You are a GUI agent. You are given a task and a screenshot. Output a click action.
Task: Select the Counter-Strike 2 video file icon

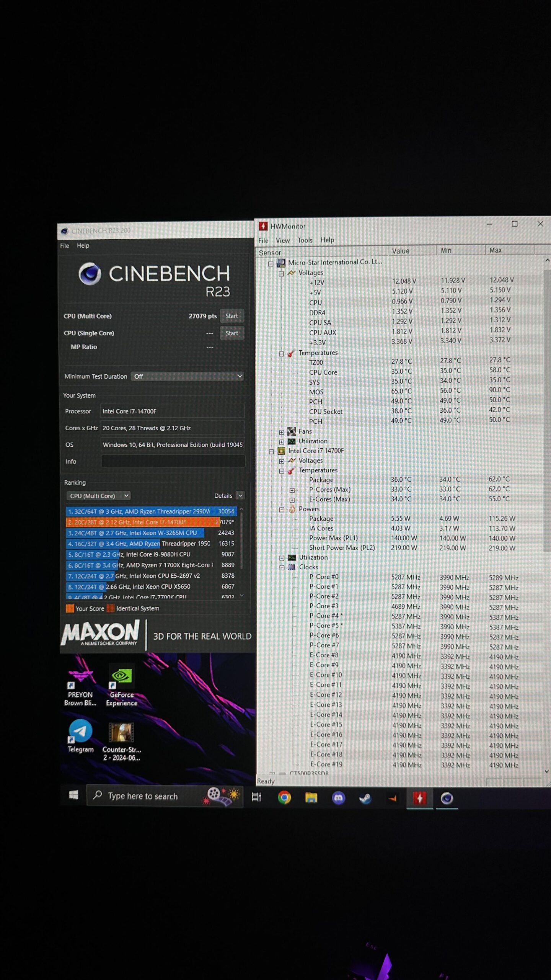(x=122, y=742)
